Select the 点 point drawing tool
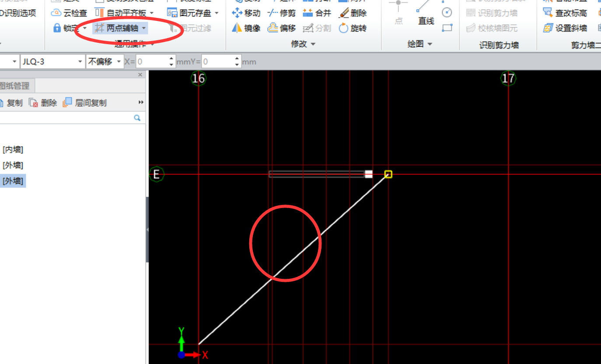 (398, 12)
